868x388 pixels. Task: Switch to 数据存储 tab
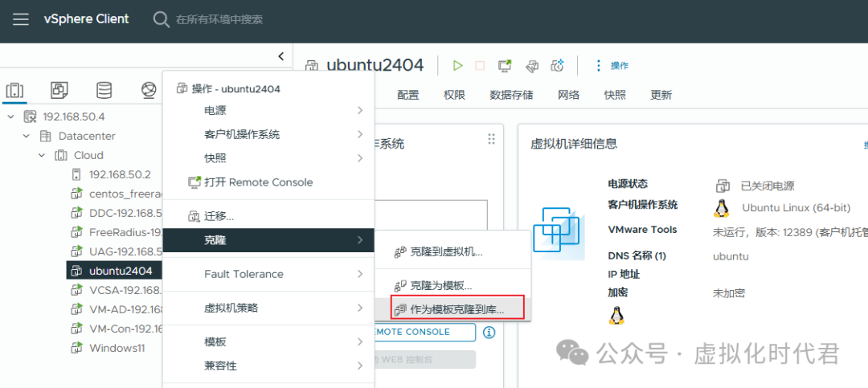point(511,95)
